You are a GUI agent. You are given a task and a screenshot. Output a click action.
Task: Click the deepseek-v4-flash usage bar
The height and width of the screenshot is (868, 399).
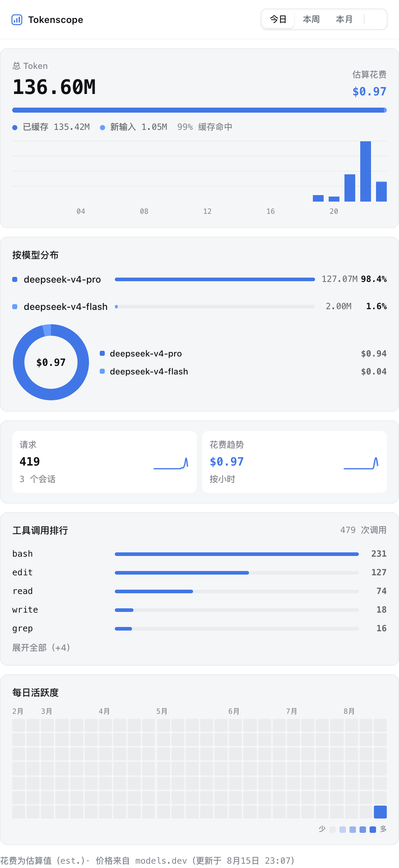215,307
